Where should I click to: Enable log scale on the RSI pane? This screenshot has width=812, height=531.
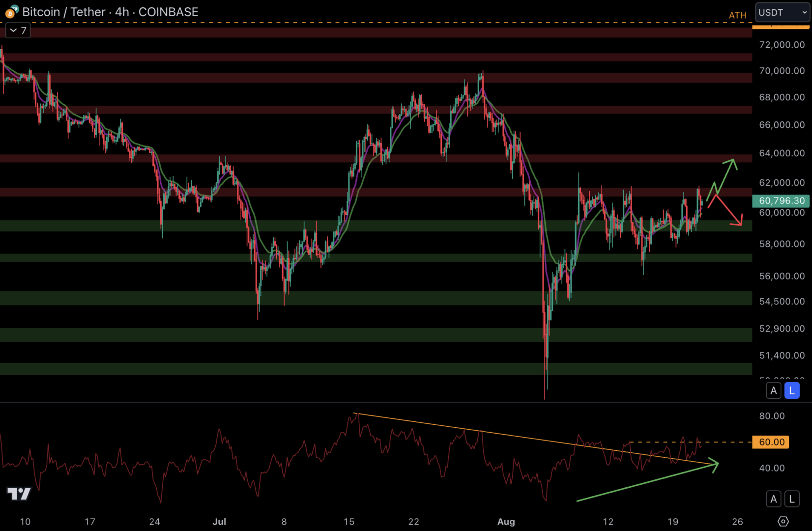tap(791, 499)
